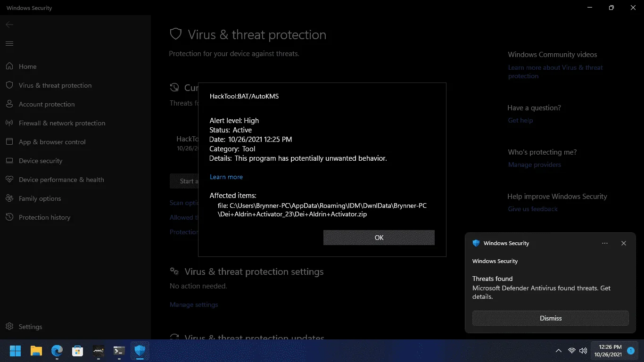
Task: Click the Threats found notification text
Action: [493, 279]
